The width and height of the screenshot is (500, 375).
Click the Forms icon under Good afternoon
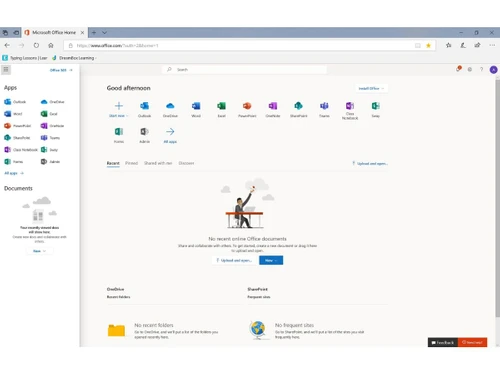[x=119, y=132]
